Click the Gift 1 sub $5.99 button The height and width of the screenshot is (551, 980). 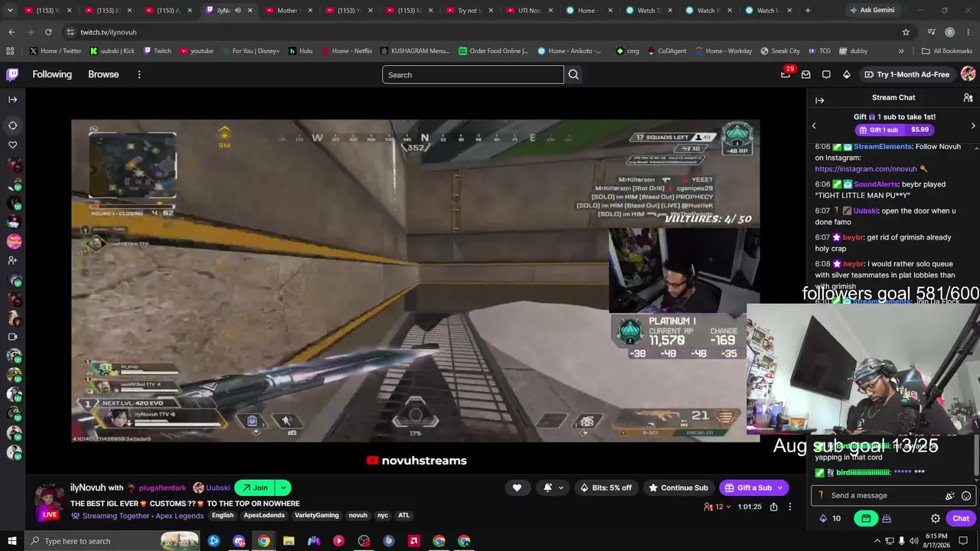pyautogui.click(x=894, y=130)
